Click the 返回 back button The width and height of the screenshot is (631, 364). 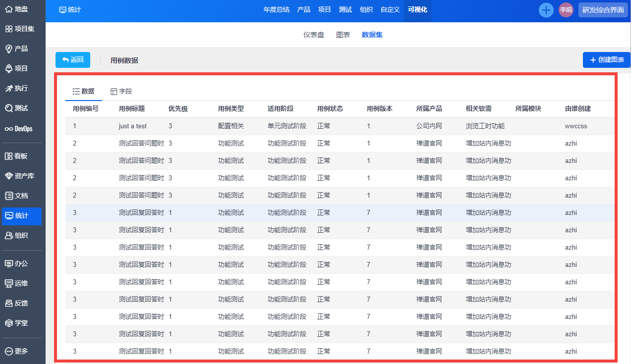[x=73, y=60]
